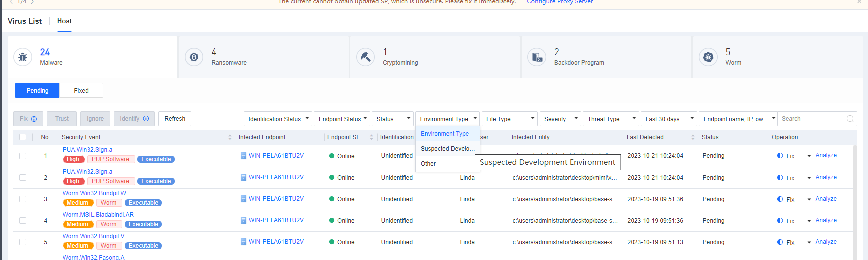This screenshot has height=260, width=868.
Task: Check the box for row 1
Action: pyautogui.click(x=23, y=156)
